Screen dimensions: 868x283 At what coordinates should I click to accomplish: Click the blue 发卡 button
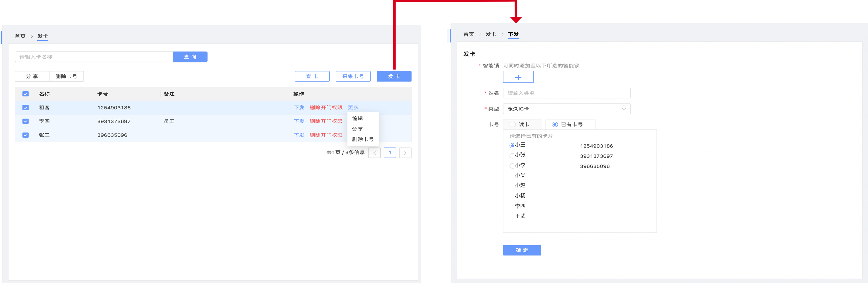(x=393, y=76)
